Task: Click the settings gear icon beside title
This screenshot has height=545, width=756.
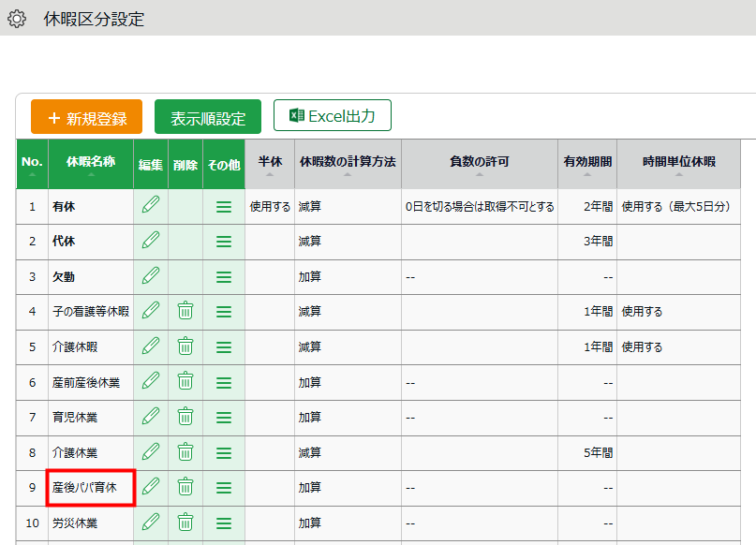Action: coord(17,19)
